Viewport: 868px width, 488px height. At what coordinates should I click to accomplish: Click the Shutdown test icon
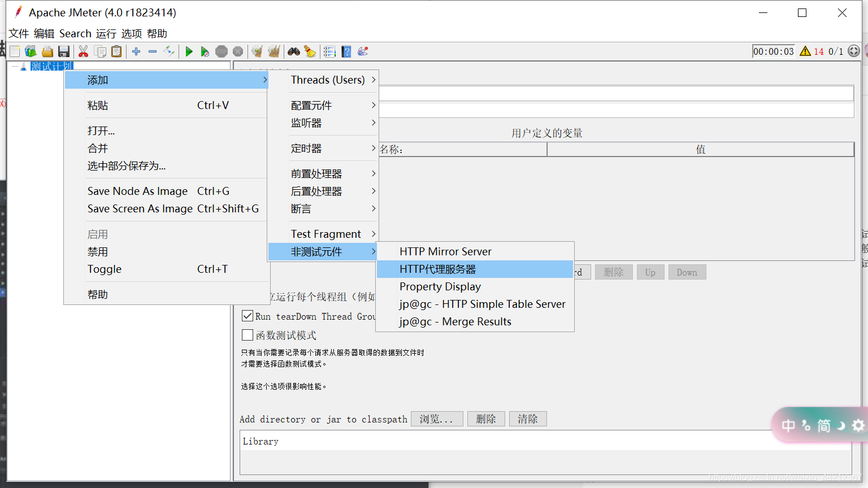(238, 51)
